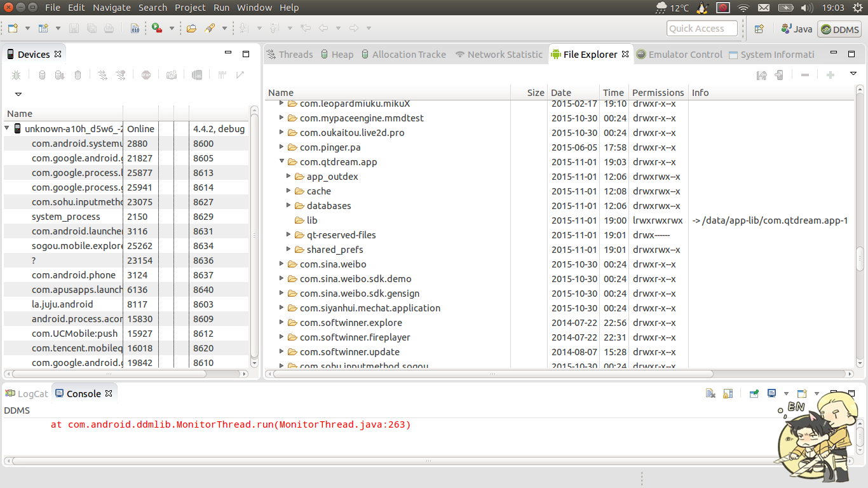Click the Open Perspective icon
Viewport: 868px width, 488px height.
coord(759,29)
